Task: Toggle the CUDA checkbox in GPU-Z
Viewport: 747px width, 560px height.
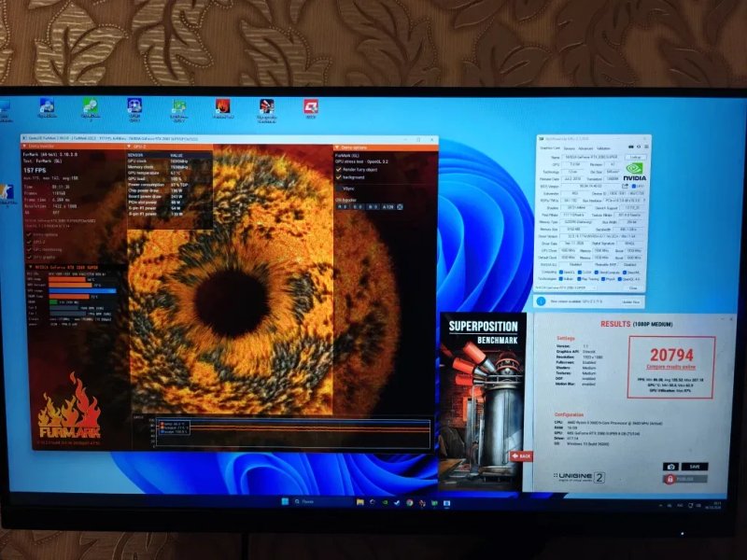Action: 580,273
